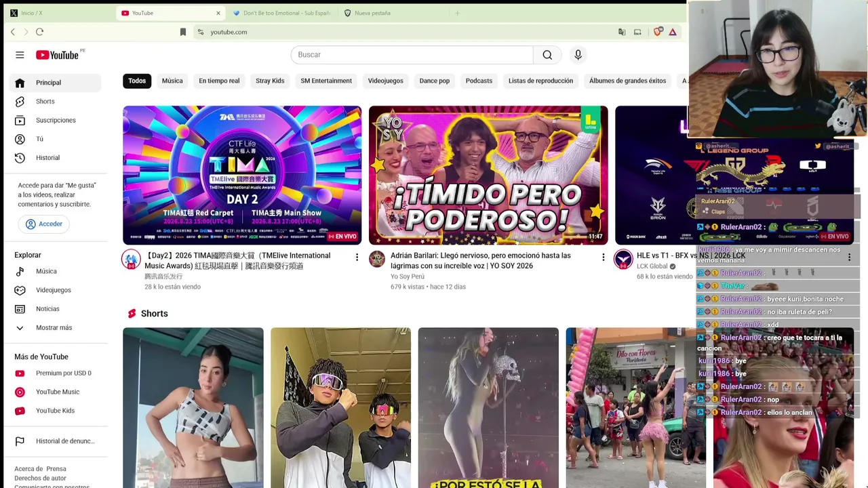The image size is (868, 488).
Task: Play the TIMA Day 2 live thumbnail
Action: [242, 175]
